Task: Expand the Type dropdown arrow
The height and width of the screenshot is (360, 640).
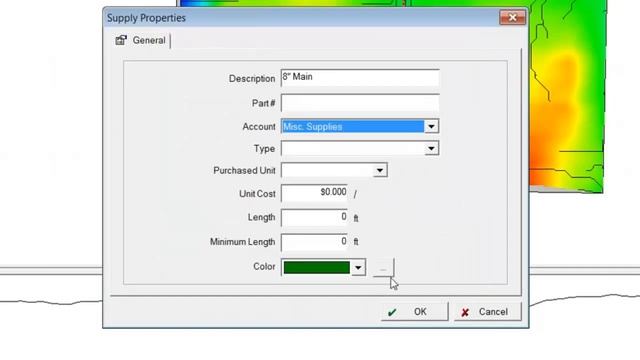Action: point(431,149)
